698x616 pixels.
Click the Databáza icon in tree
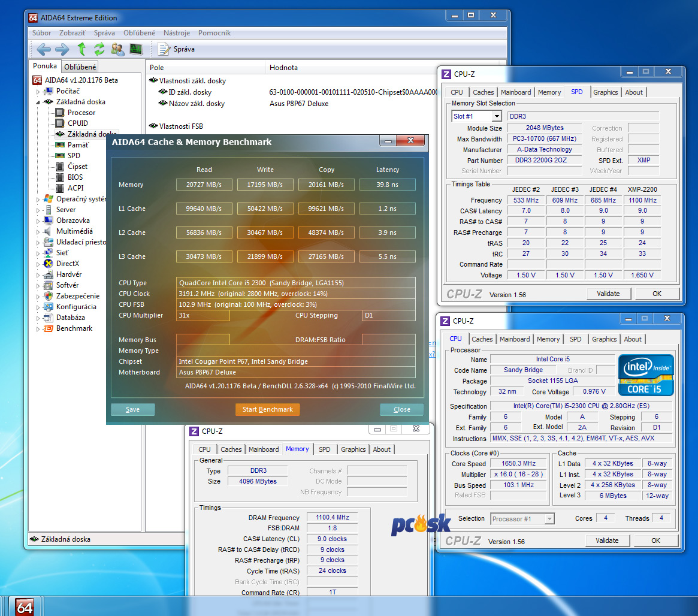pyautogui.click(x=49, y=318)
